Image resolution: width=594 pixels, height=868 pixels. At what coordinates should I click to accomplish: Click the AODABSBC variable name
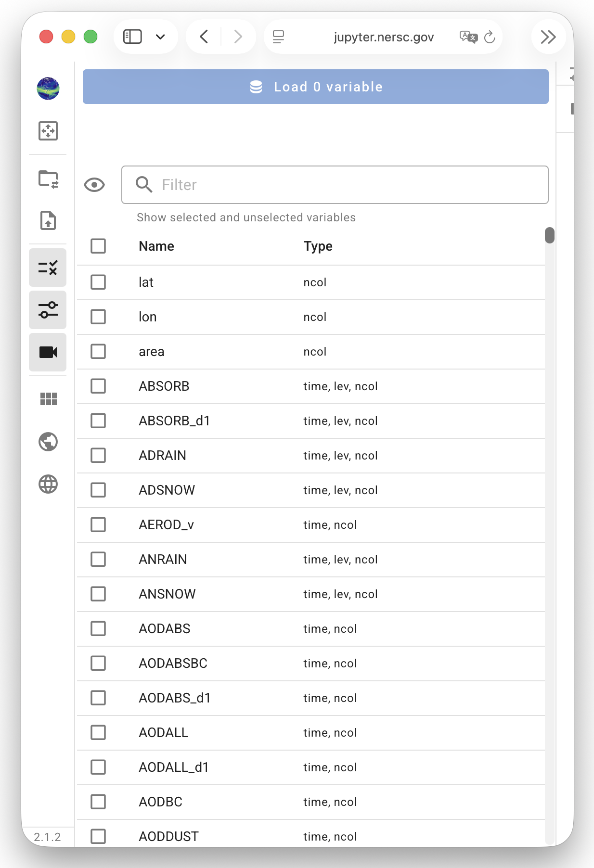click(x=173, y=663)
